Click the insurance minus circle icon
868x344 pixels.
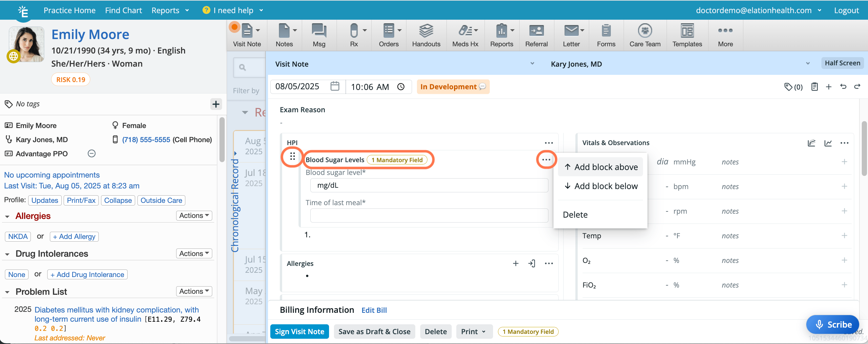pos(91,154)
